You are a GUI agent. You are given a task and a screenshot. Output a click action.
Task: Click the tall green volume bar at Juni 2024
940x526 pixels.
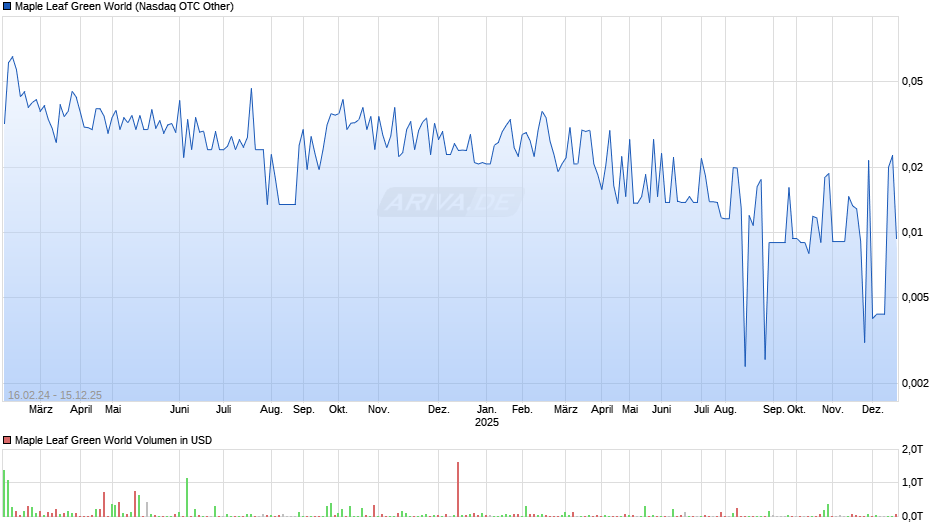(187, 497)
